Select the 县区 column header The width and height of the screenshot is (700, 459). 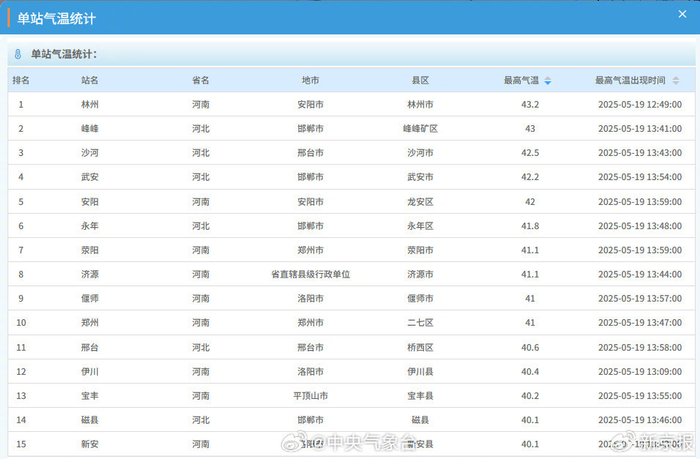421,80
